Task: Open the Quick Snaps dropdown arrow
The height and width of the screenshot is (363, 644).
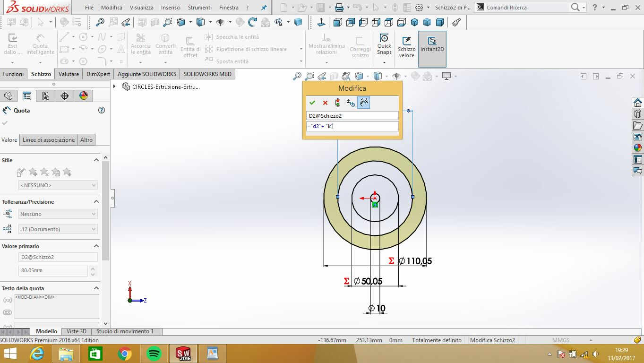Action: pyautogui.click(x=384, y=62)
